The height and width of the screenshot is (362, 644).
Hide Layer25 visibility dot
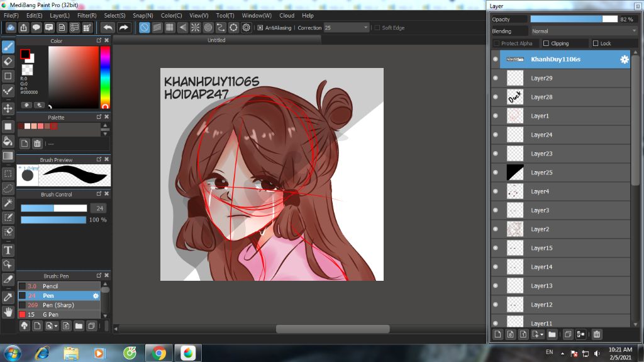496,173
